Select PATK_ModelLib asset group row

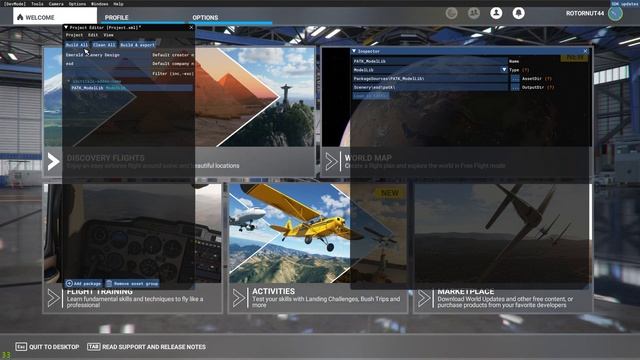[x=131, y=88]
